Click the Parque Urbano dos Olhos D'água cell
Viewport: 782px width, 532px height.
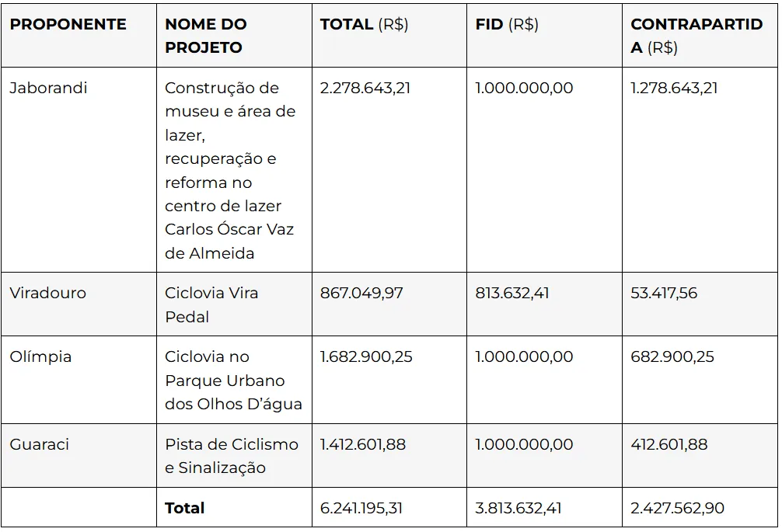pos(233,380)
